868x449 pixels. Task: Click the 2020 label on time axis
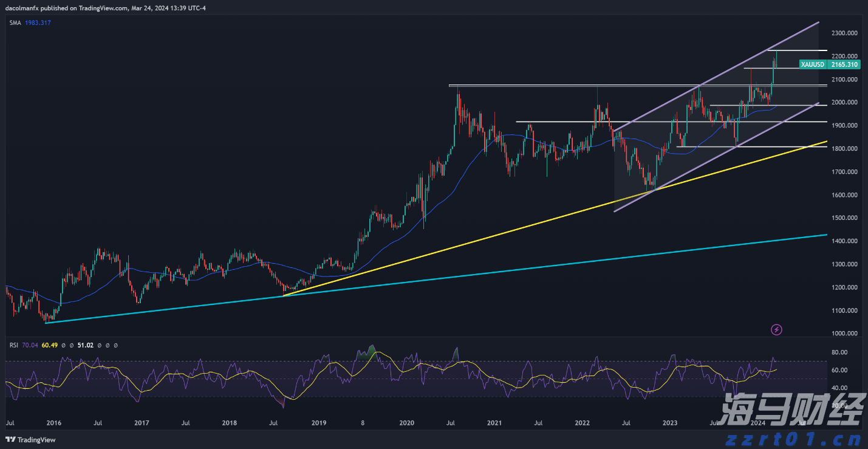point(406,423)
